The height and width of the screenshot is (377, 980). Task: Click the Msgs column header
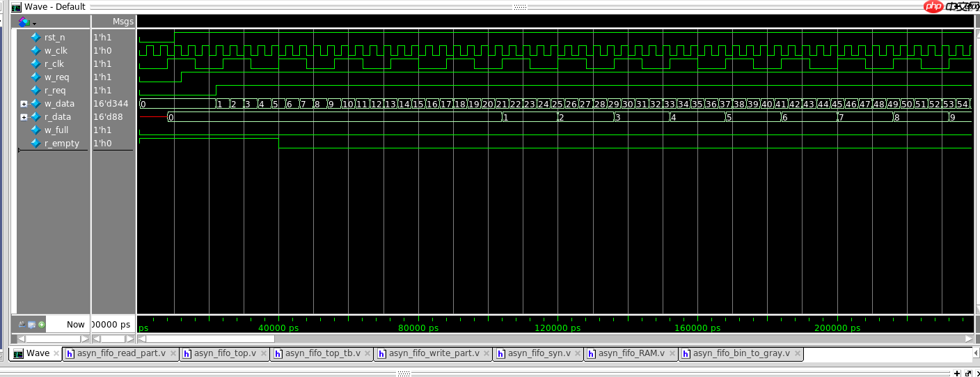(122, 22)
